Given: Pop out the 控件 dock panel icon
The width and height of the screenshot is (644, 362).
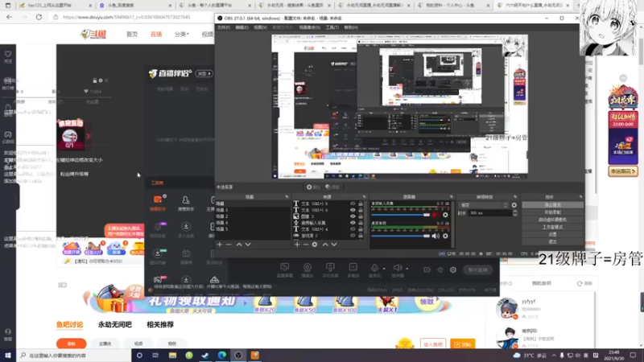Looking at the screenshot, I should [x=580, y=197].
